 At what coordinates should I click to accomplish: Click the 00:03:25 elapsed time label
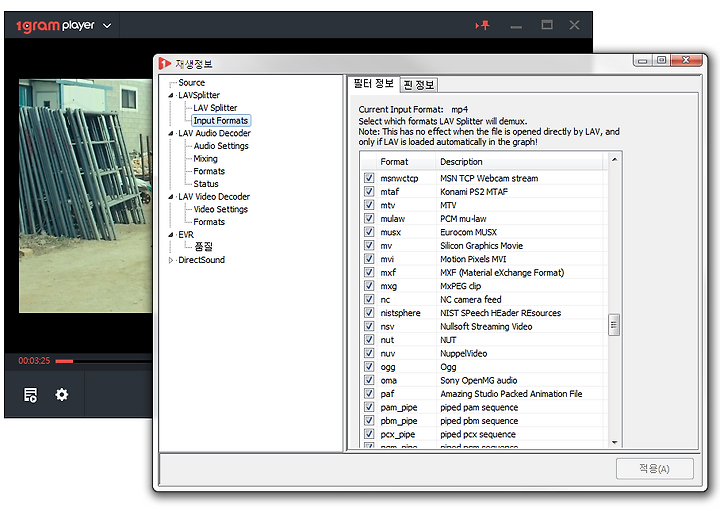(x=34, y=361)
